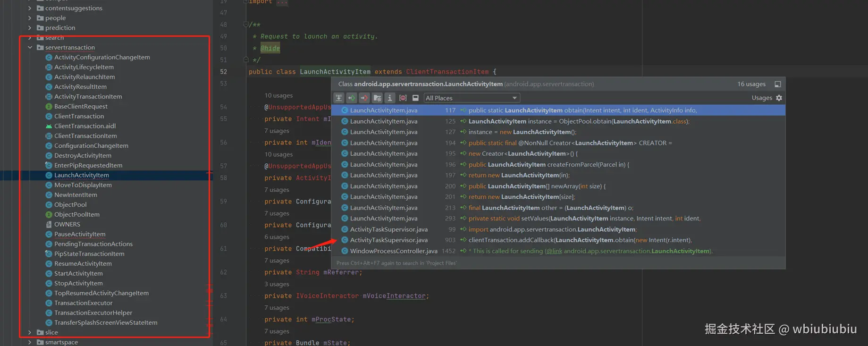Open the OWNERS file

pyautogui.click(x=67, y=224)
